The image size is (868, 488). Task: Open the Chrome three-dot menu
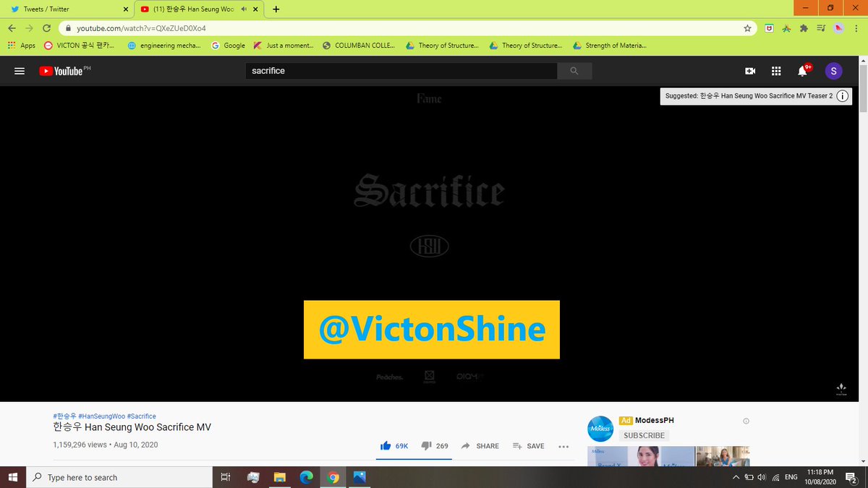856,28
